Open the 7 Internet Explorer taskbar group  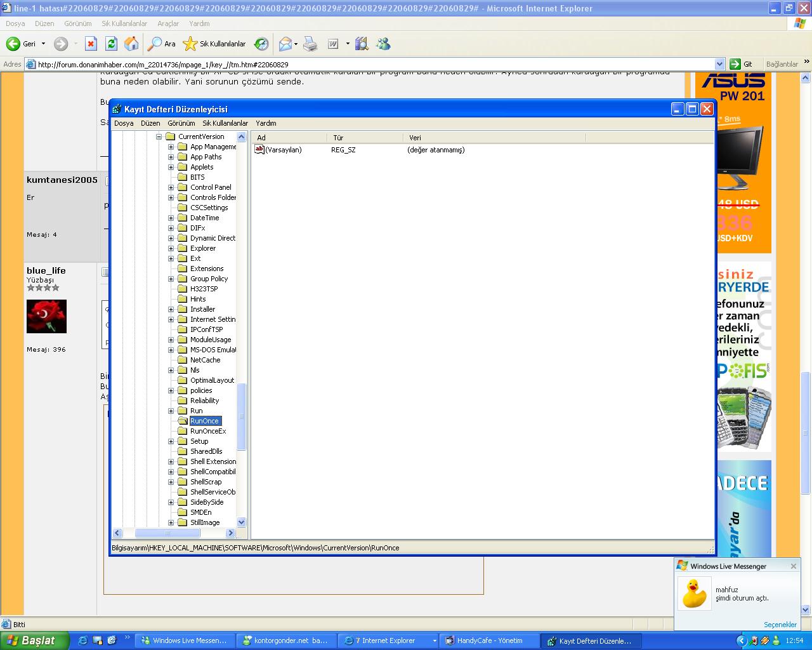388,640
